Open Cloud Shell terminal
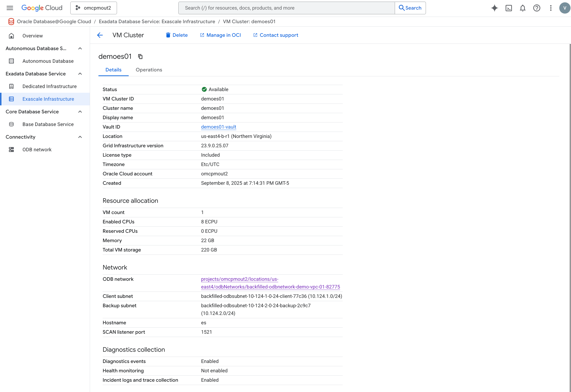Image resolution: width=571 pixels, height=392 pixels. tap(509, 8)
